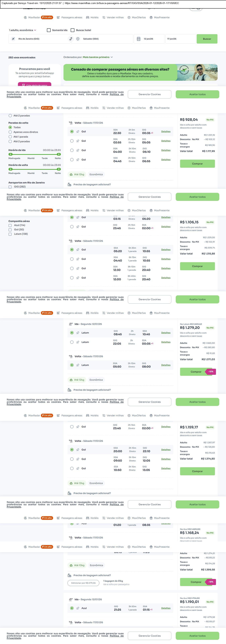Click the calendar icon beside 12 jan/26
The width and height of the screenshot is (226, 644).
click(139, 39)
